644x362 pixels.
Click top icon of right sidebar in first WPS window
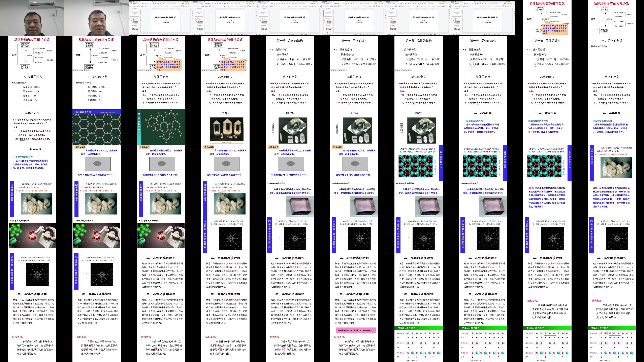[192, 10]
